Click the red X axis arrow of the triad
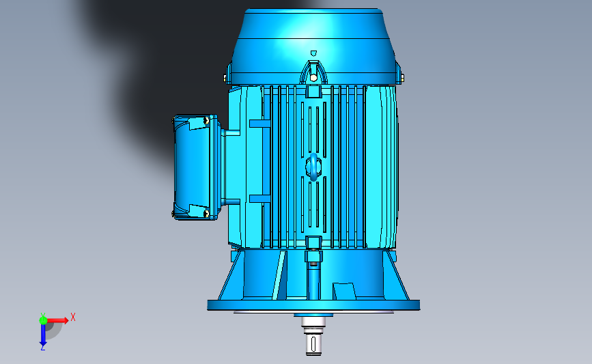This screenshot has width=592, height=364. tap(57, 320)
